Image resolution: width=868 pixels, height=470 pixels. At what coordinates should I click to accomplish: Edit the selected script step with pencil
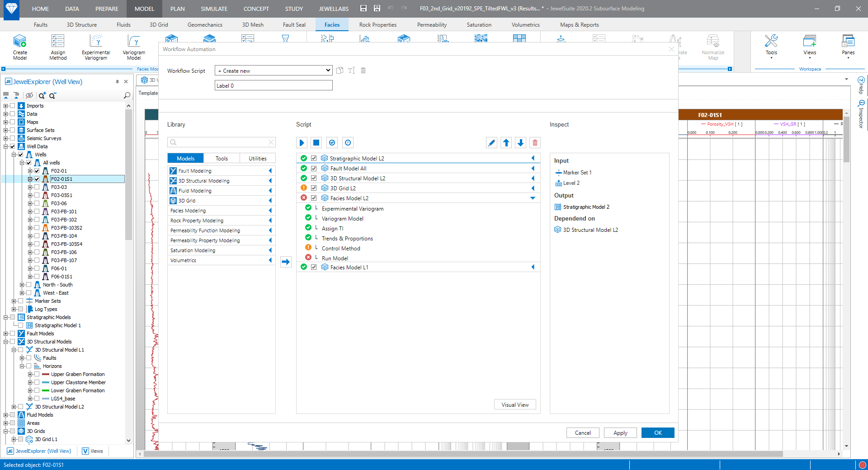click(x=491, y=143)
